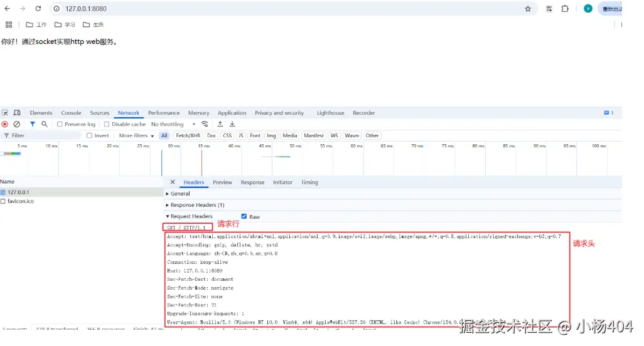Filter requests by Media type

(289, 135)
